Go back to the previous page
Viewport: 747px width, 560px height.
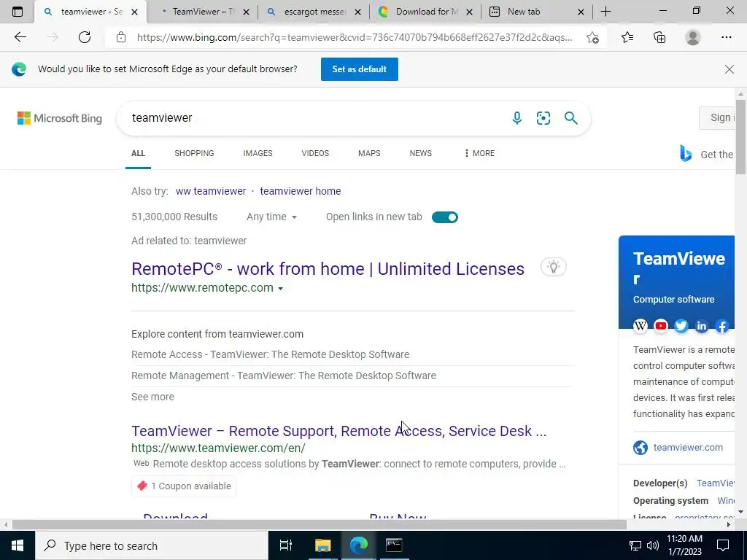pos(20,37)
